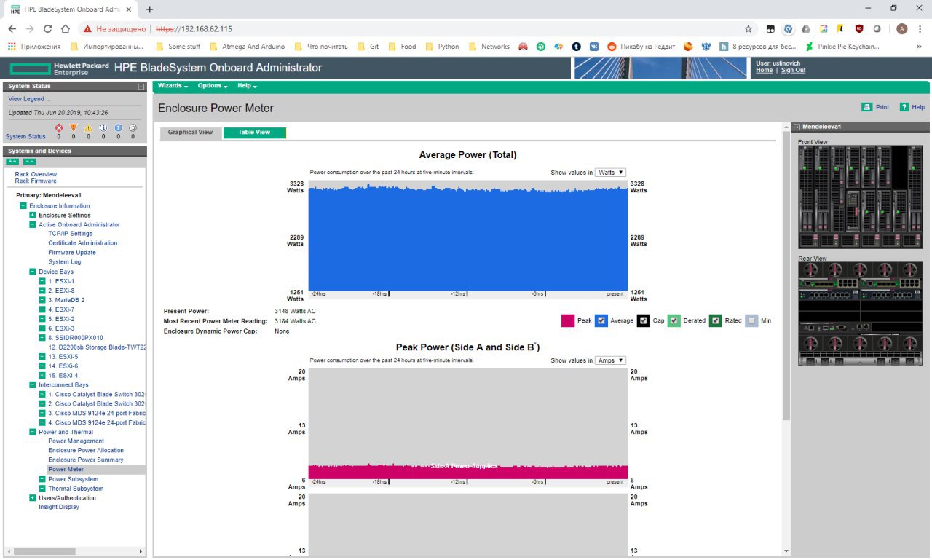Image resolution: width=932 pixels, height=560 pixels.
Task: Show more bookmarks with the chevron
Action: coord(919,47)
